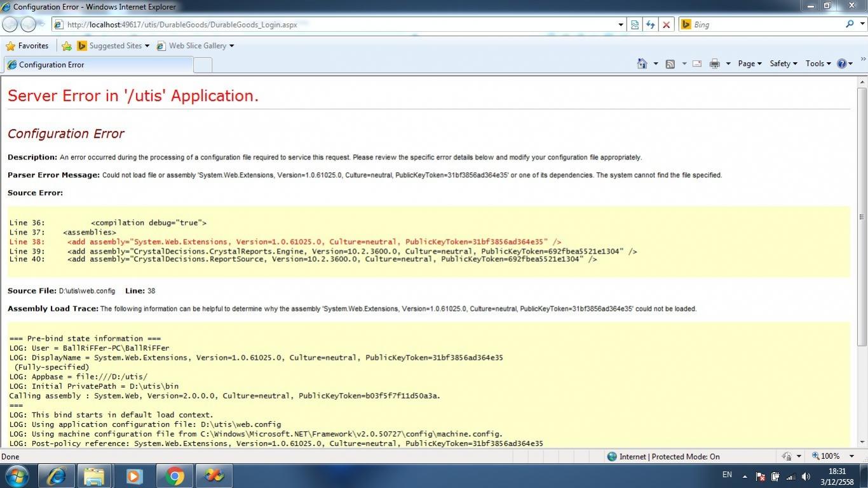The width and height of the screenshot is (868, 488).
Task: Open the Web Slice Gallery link
Action: [195, 46]
